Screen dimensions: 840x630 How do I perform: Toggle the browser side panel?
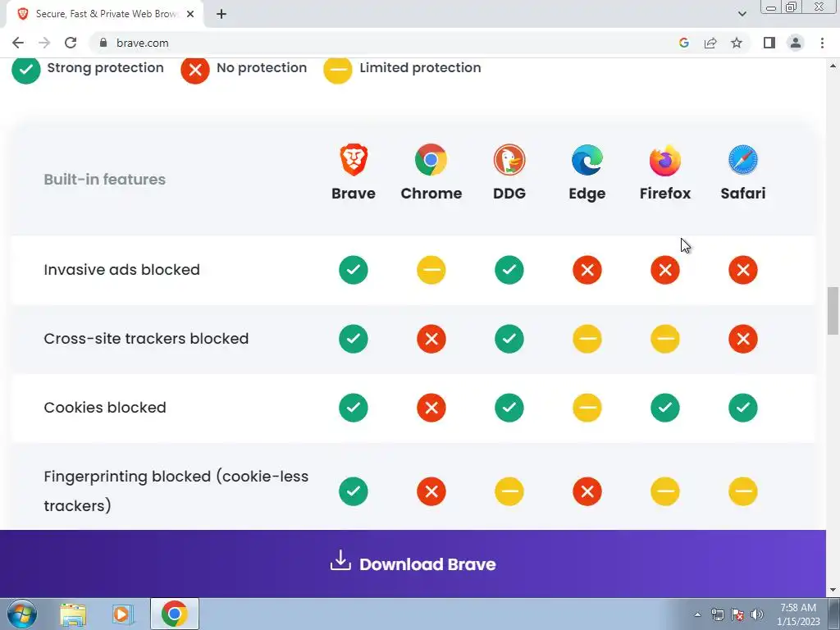click(769, 43)
